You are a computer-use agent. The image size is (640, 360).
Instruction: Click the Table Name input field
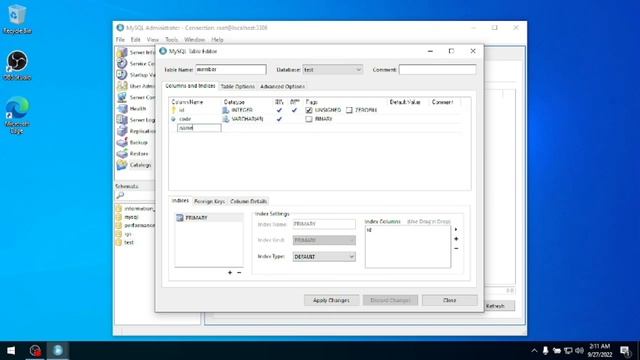tap(231, 69)
